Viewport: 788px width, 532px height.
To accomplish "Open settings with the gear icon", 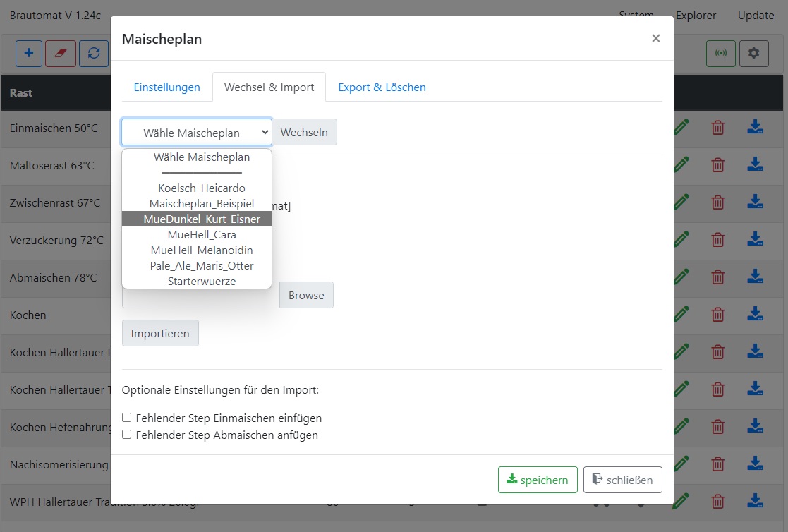I will (x=753, y=54).
